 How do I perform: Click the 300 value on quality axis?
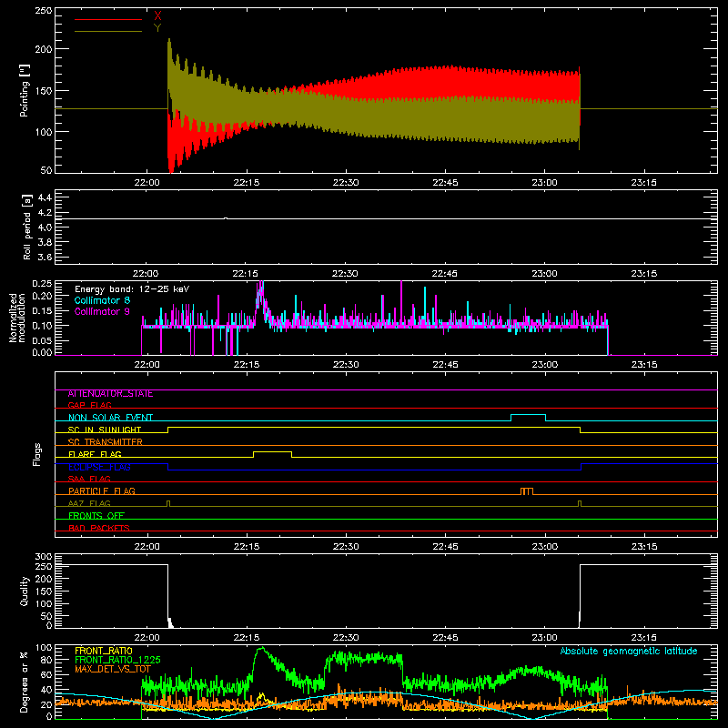(x=44, y=557)
